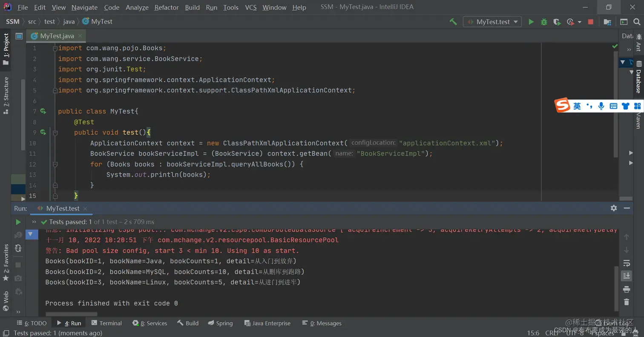This screenshot has width=644, height=337.
Task: Toggle soft-wrap in the console output
Action: 627,263
